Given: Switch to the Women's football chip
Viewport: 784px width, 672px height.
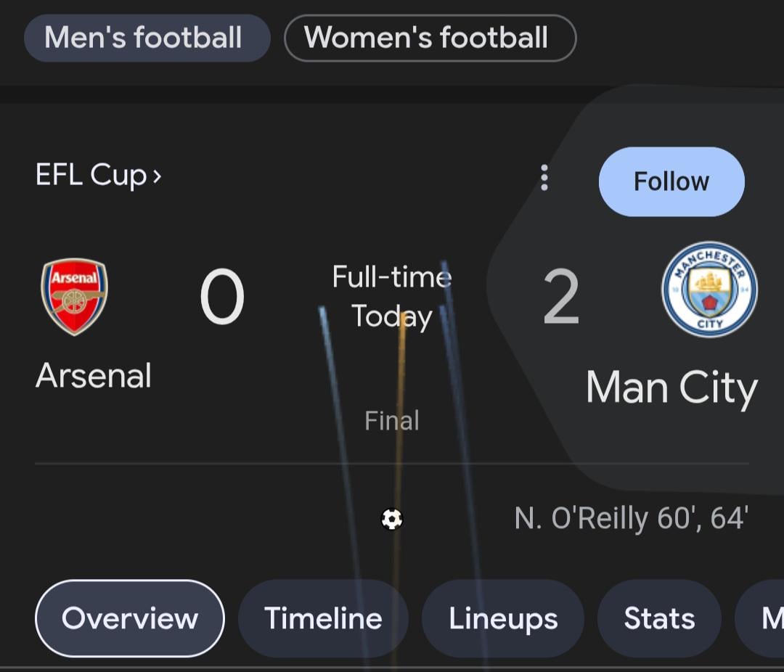Looking at the screenshot, I should pyautogui.click(x=430, y=38).
